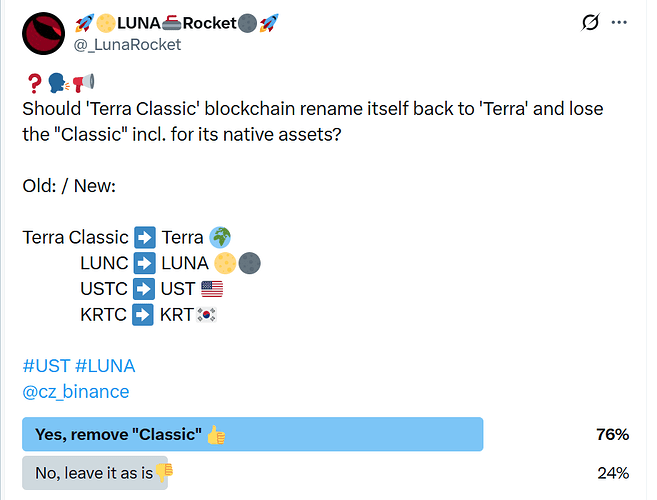Click the Korean flag emoji beside KRT

pos(207,315)
